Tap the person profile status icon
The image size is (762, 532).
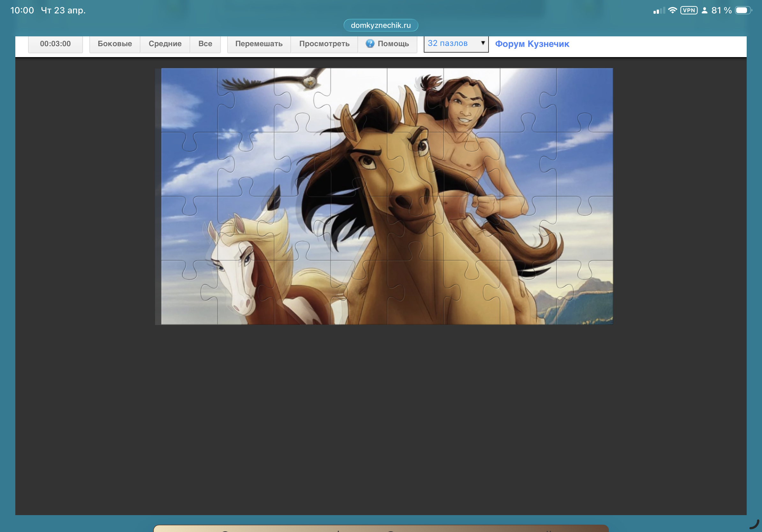click(x=704, y=10)
